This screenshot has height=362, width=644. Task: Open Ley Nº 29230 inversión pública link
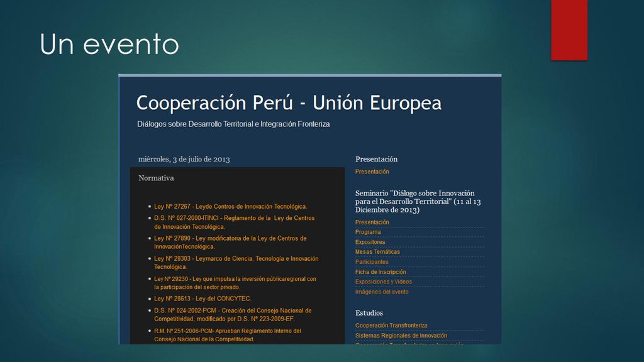click(x=235, y=283)
